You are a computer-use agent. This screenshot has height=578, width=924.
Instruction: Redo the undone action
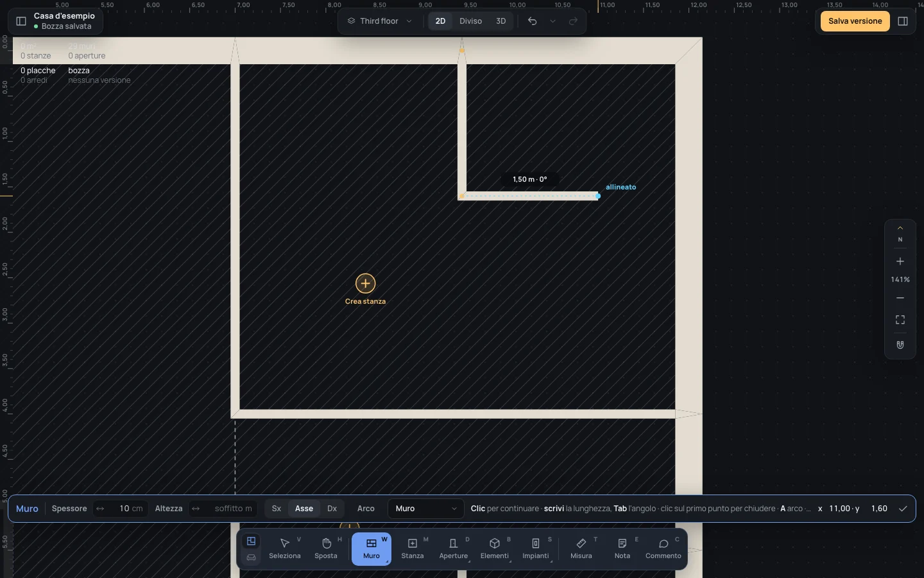click(574, 21)
